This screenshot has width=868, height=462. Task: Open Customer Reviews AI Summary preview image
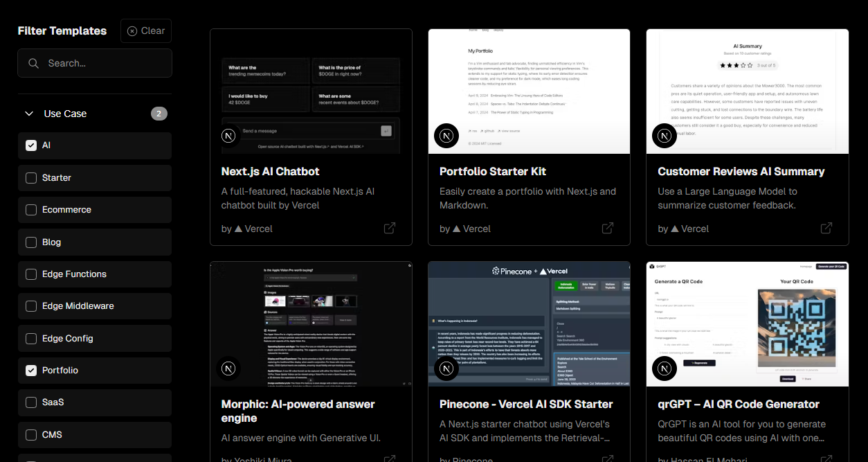[x=748, y=91]
